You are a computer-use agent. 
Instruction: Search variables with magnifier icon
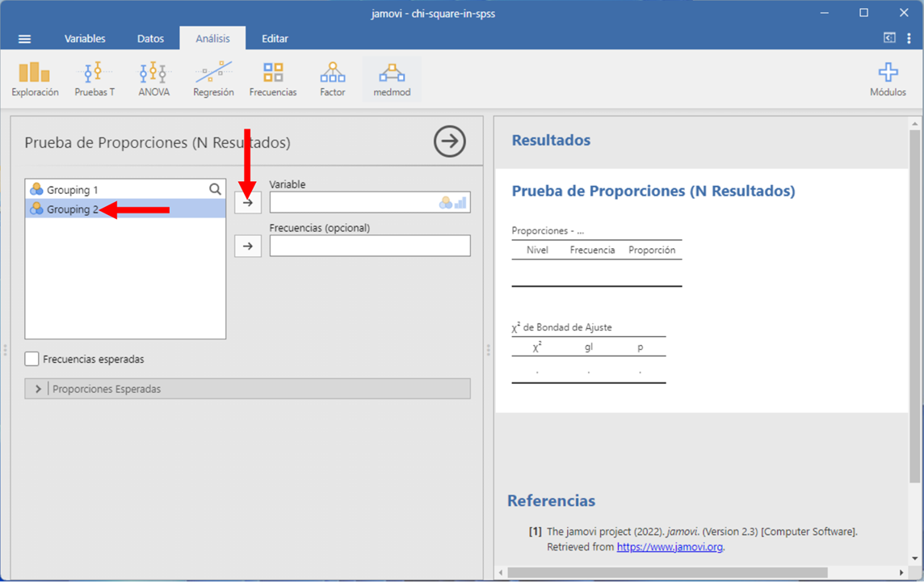[215, 189]
